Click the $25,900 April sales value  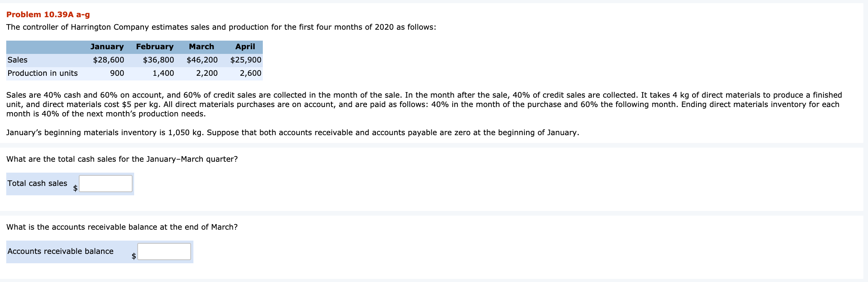pos(245,60)
